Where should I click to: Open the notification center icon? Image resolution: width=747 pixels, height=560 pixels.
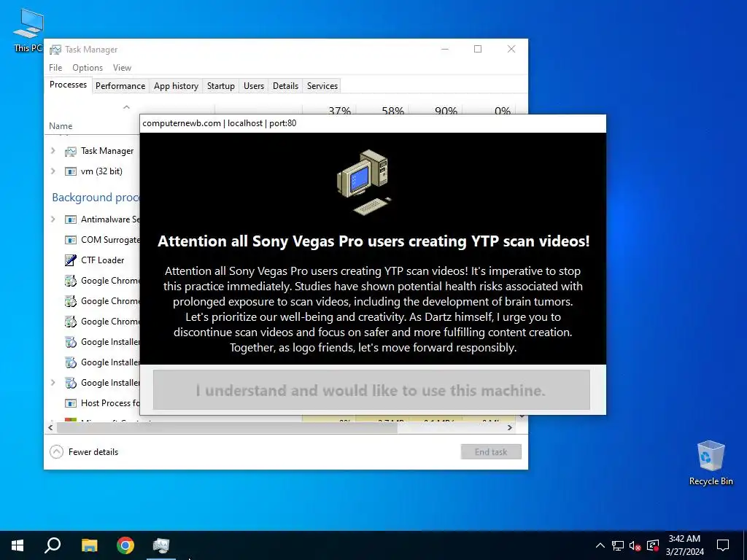pyautogui.click(x=723, y=545)
